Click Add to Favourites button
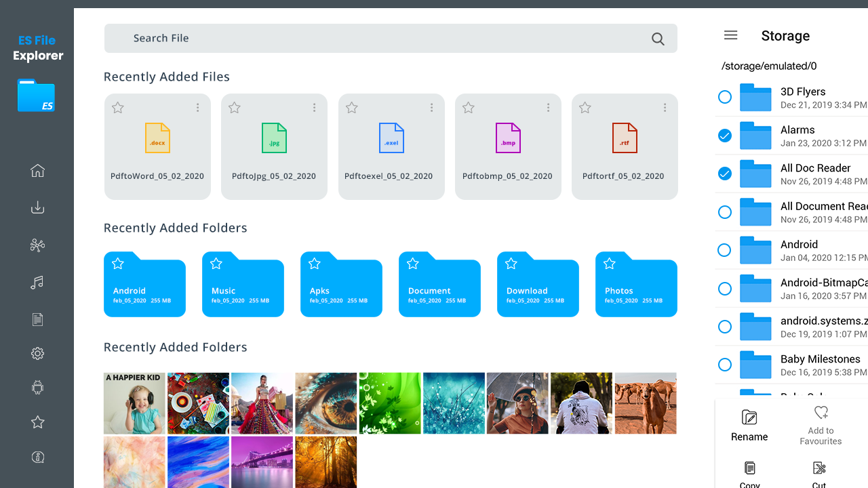The image size is (868, 488). pos(821,426)
